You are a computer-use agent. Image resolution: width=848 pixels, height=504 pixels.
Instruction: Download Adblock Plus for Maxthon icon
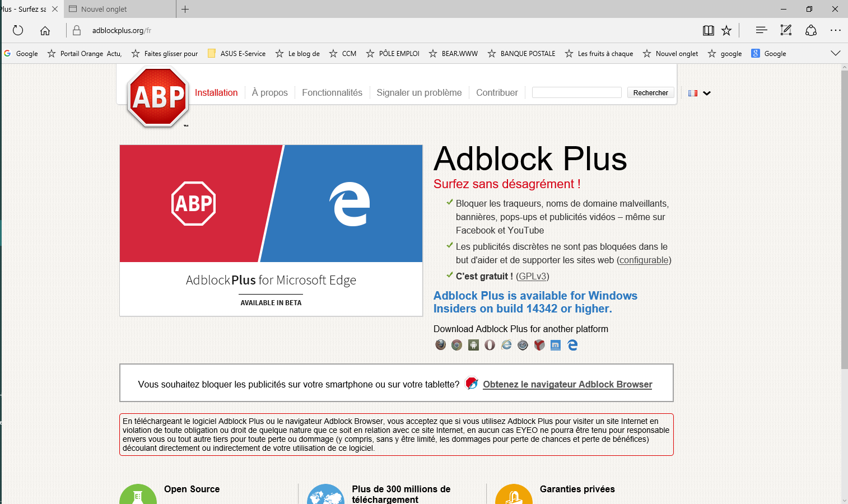pyautogui.click(x=556, y=345)
